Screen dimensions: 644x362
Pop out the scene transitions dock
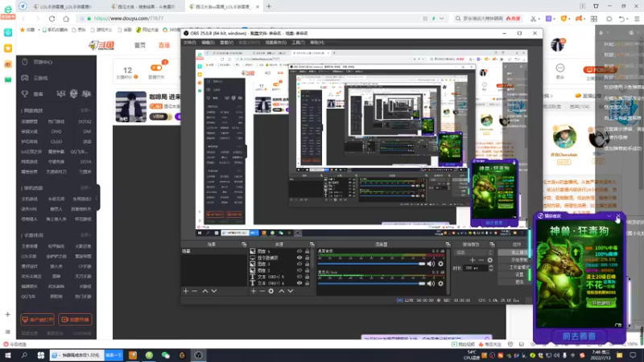tap(492, 245)
